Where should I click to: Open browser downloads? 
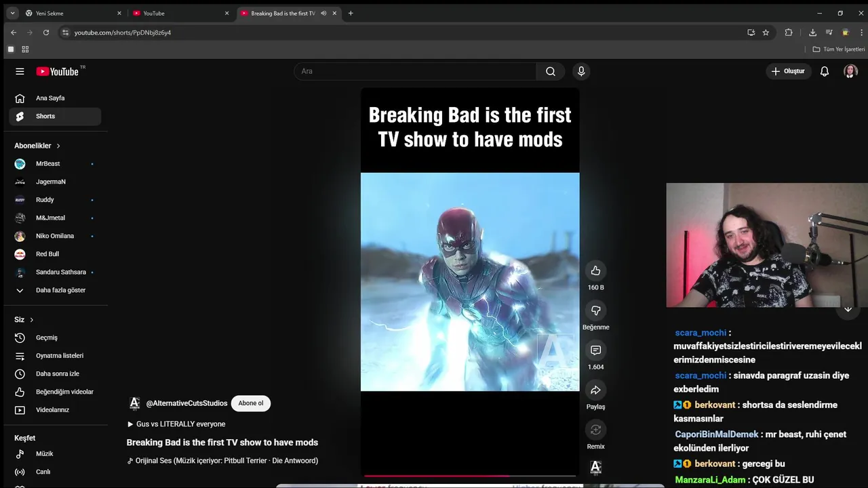tap(812, 32)
